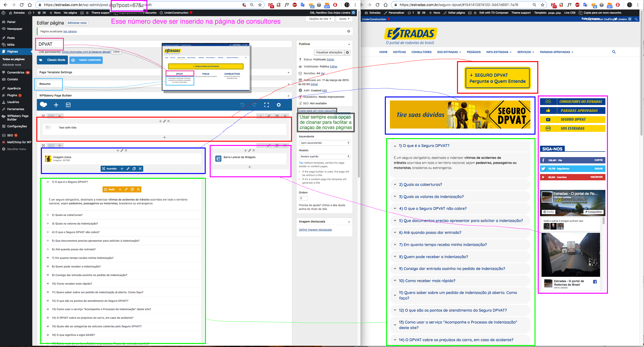Image resolution: width=644 pixels, height=347 pixels.
Task: Click the WPBakery cloud logo in the builder toolbar
Action: pos(43,105)
